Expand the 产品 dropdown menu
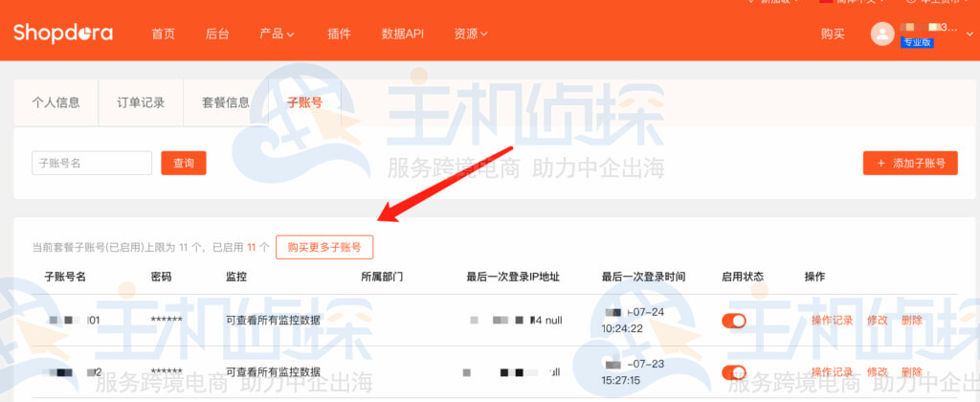This screenshot has width=980, height=402. [x=277, y=33]
